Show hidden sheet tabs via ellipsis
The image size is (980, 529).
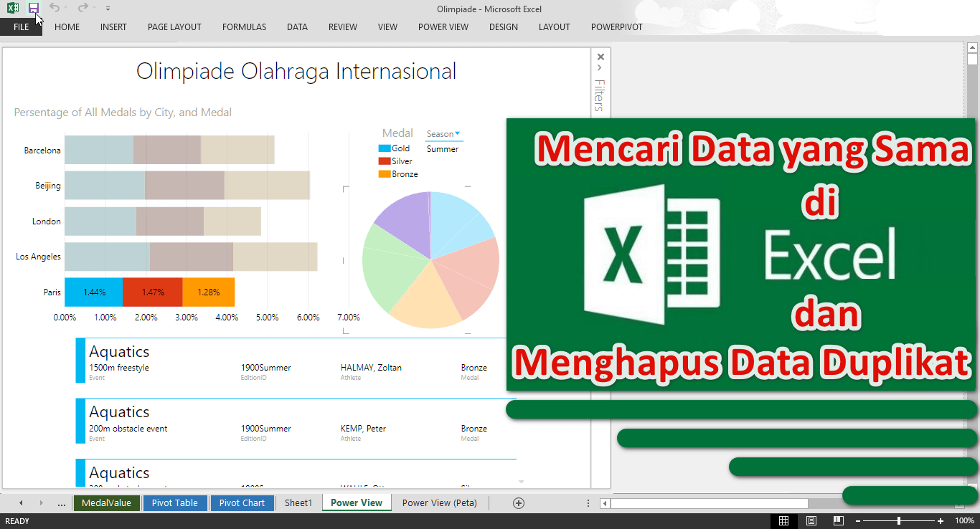pos(61,503)
